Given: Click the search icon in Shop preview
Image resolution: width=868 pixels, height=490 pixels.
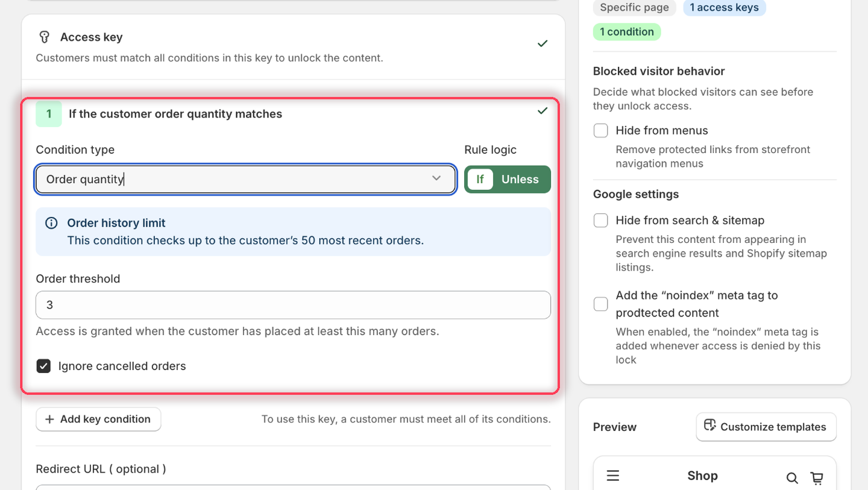Looking at the screenshot, I should (792, 478).
